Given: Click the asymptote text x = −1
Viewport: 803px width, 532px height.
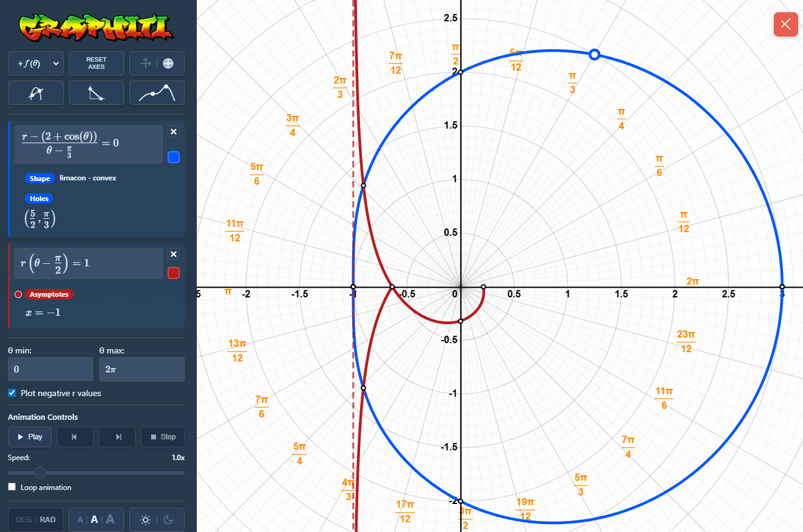Looking at the screenshot, I should [43, 313].
